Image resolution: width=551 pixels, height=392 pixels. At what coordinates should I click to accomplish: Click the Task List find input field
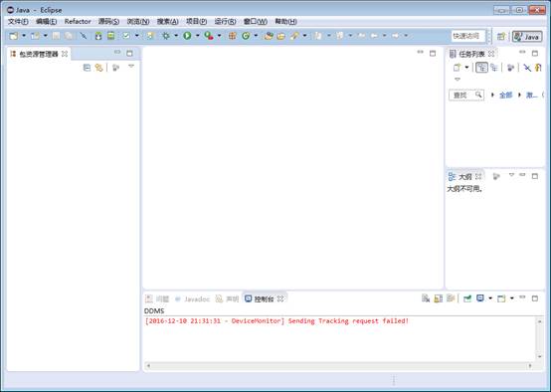466,95
